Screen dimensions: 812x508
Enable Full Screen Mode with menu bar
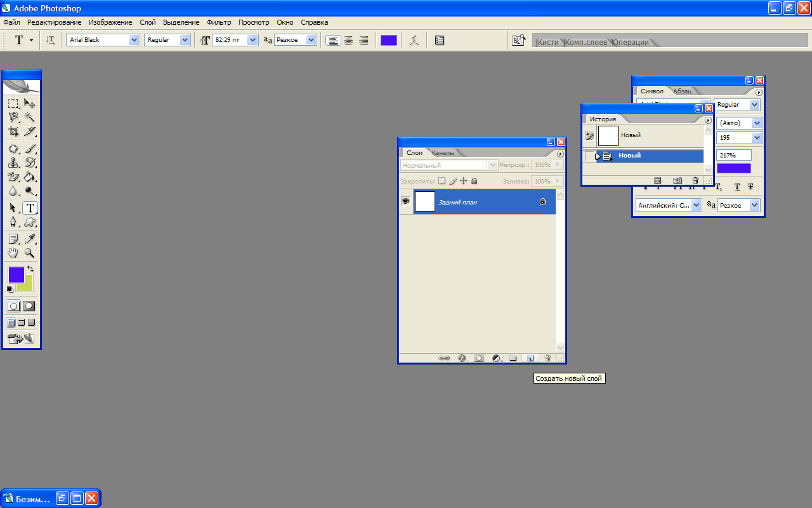click(21, 323)
